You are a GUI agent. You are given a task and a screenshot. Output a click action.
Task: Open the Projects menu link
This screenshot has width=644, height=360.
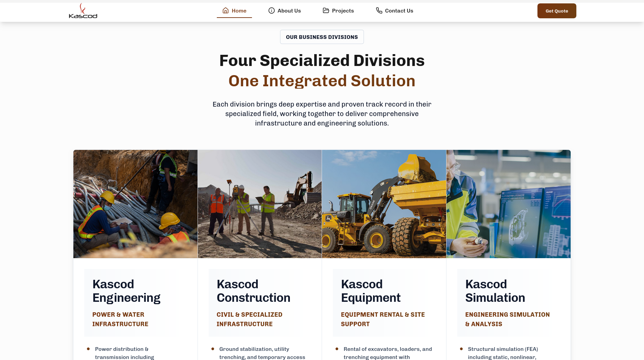(343, 11)
